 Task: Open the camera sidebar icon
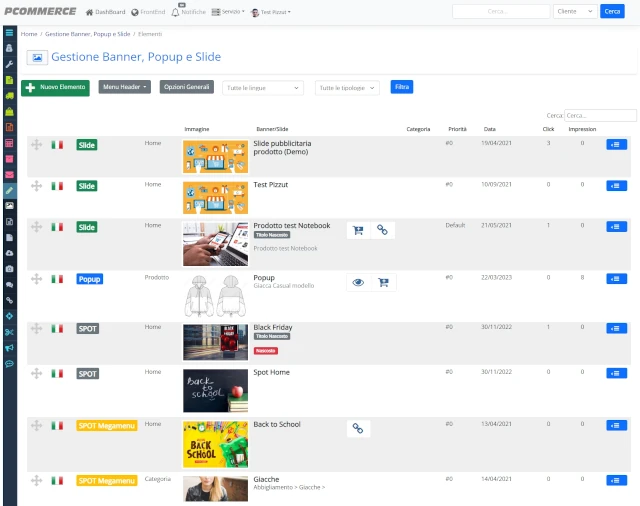click(x=9, y=269)
